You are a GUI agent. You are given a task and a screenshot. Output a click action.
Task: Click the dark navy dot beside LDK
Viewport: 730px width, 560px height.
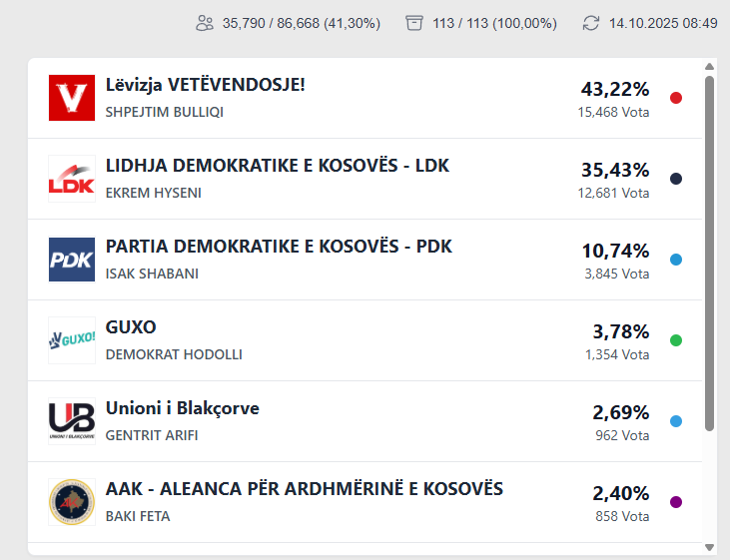click(x=676, y=179)
